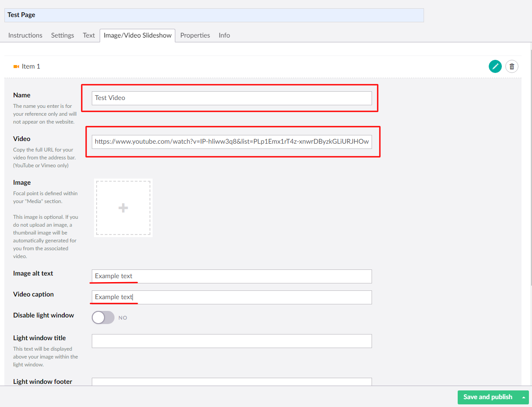Toggle the Disable light window switch
The width and height of the screenshot is (532, 407).
click(103, 317)
